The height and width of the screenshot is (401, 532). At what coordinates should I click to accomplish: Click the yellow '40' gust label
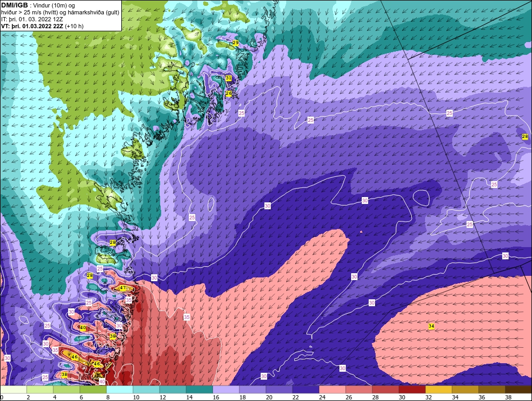tap(82, 328)
